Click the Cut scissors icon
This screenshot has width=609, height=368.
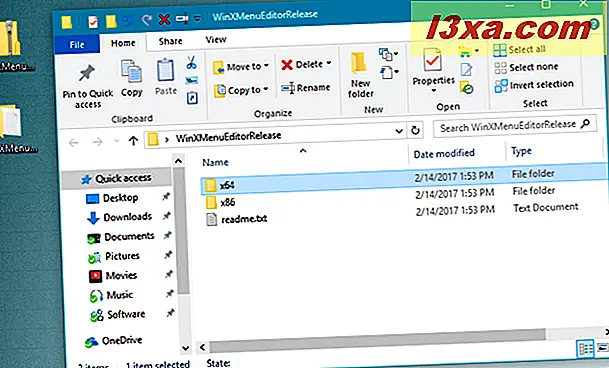[x=191, y=62]
